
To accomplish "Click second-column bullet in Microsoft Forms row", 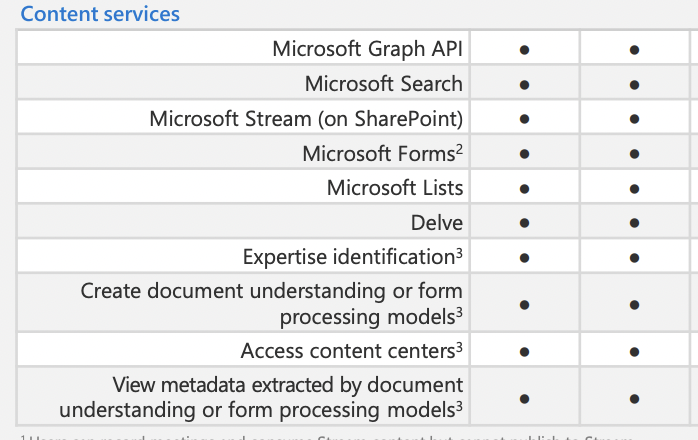I will click(x=634, y=154).
